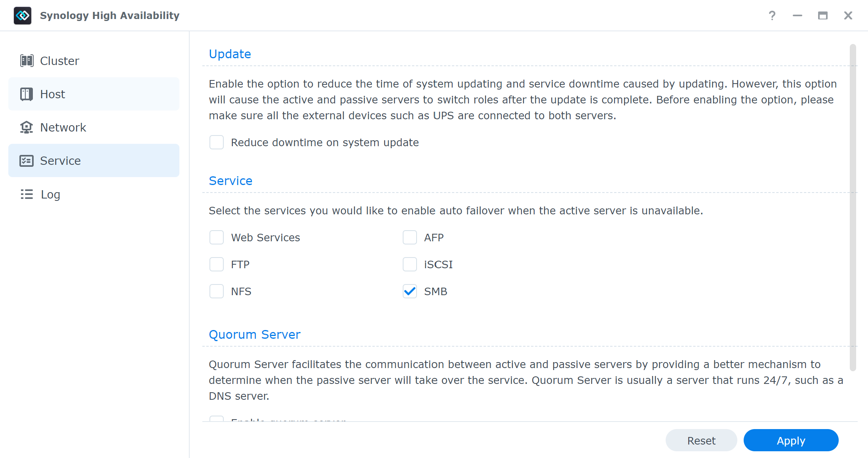
Task: Click the Service checklist icon in sidebar
Action: (x=27, y=160)
